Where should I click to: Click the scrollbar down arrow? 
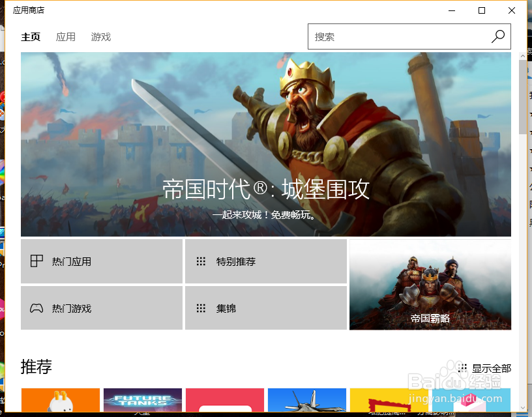(x=522, y=407)
